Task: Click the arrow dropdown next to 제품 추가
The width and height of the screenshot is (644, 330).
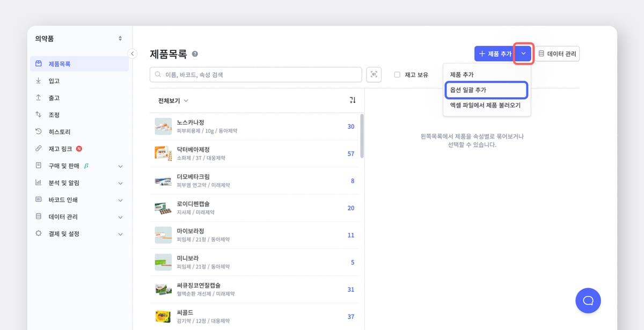Action: [523, 54]
